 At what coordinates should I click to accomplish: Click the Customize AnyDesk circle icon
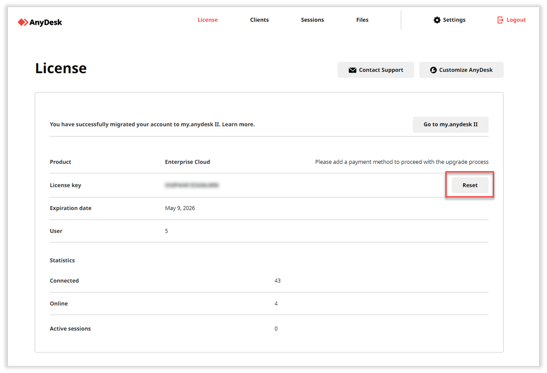tap(433, 70)
